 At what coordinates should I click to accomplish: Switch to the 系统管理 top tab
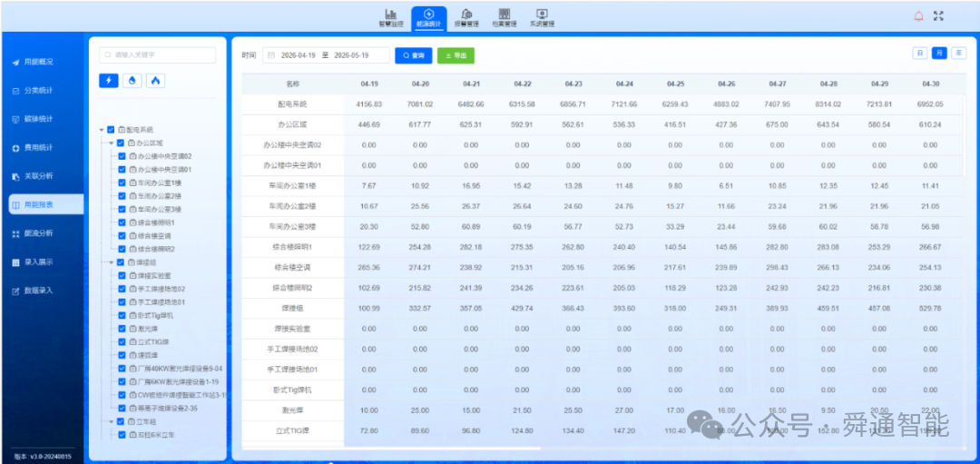point(542,18)
